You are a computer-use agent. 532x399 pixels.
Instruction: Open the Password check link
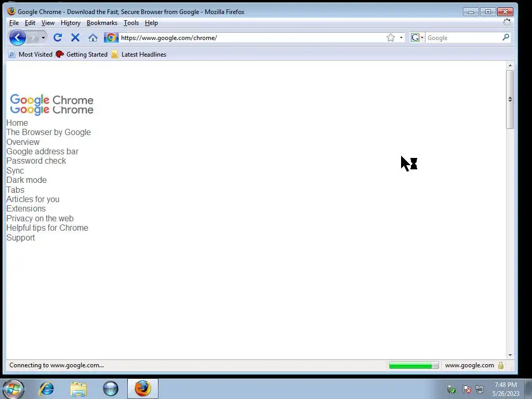coord(36,161)
